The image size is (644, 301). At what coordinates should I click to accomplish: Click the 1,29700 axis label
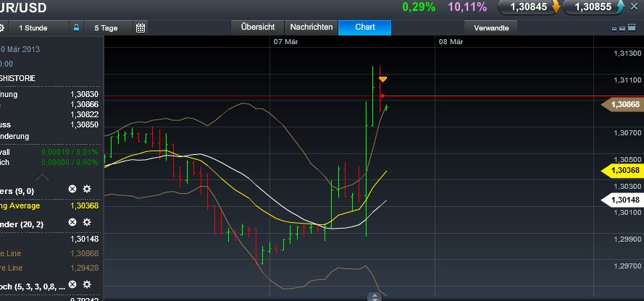[x=627, y=266]
